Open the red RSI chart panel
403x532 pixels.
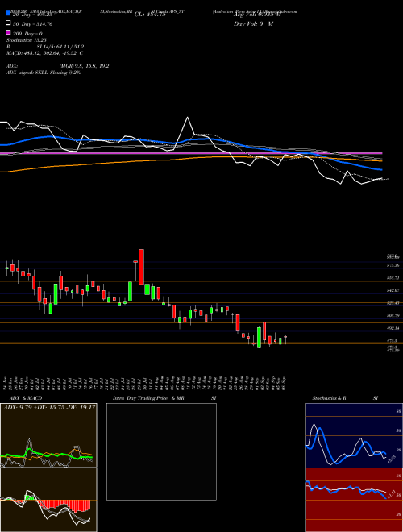coord(354,500)
